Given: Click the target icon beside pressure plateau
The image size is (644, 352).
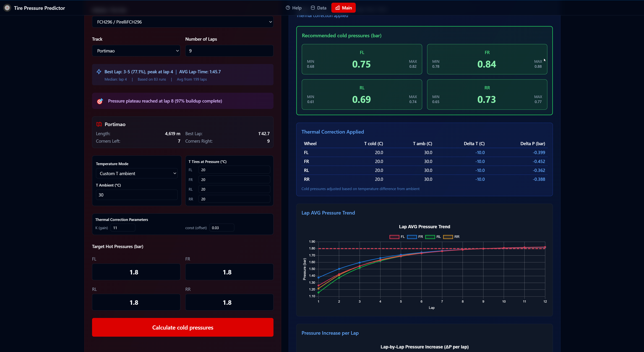Looking at the screenshot, I should pyautogui.click(x=100, y=101).
